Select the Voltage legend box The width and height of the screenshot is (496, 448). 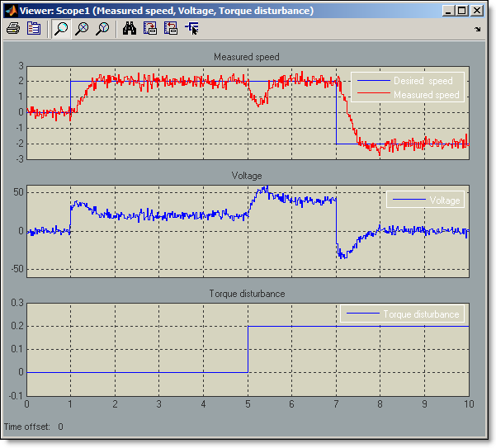(425, 200)
